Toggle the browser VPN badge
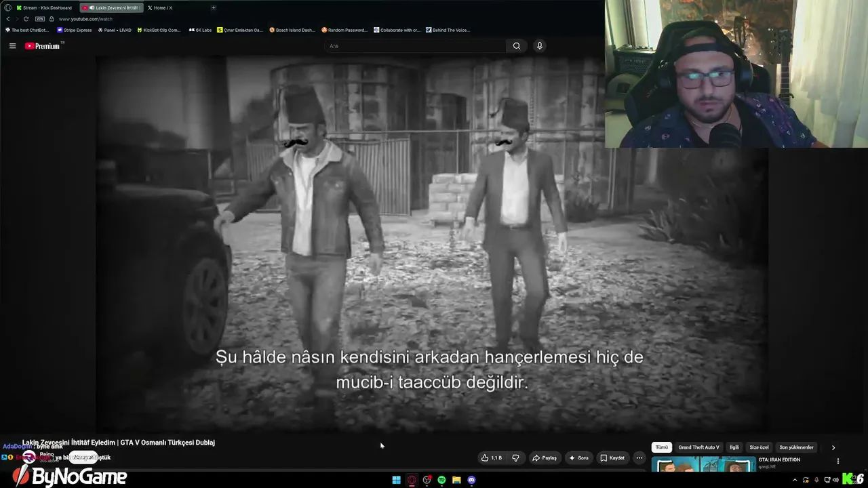 pos(40,19)
